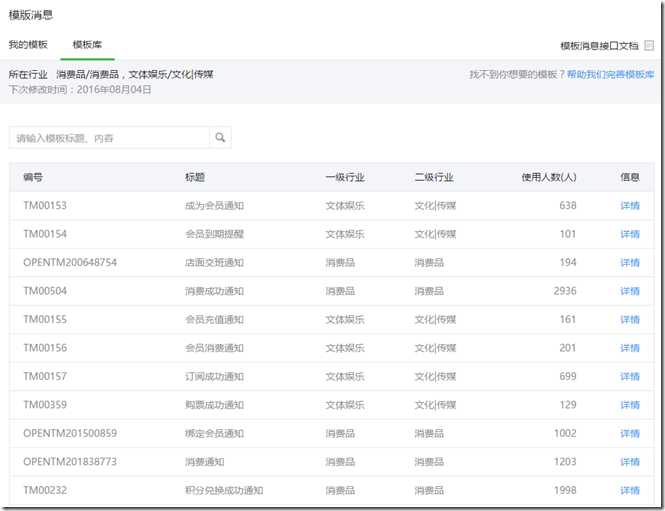Click the 标题 column header

195,177
